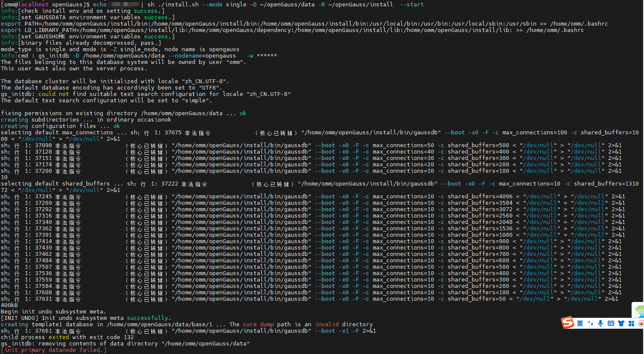Click the "400kB" output value
Screen dimensions: 644x354
pos(9,305)
